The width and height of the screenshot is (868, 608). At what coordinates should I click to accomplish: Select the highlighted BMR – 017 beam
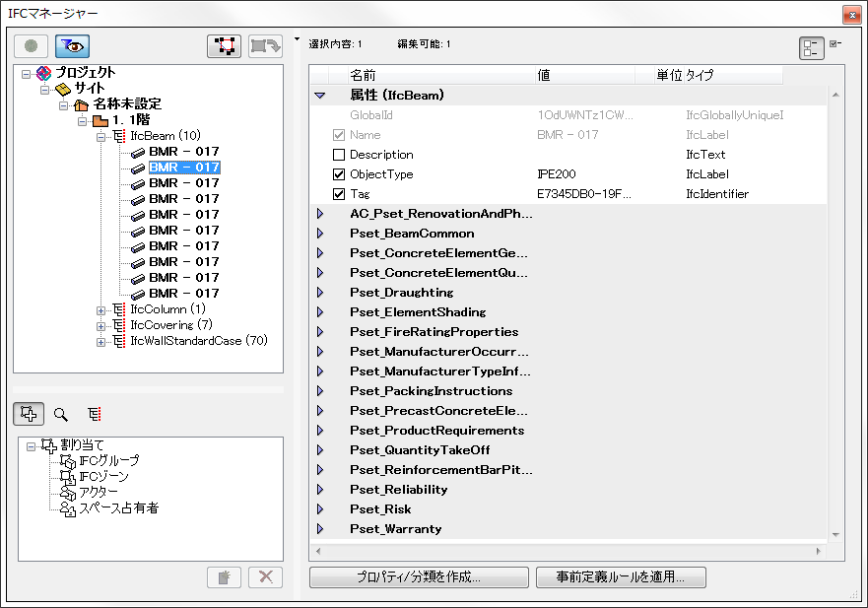pyautogui.click(x=184, y=168)
